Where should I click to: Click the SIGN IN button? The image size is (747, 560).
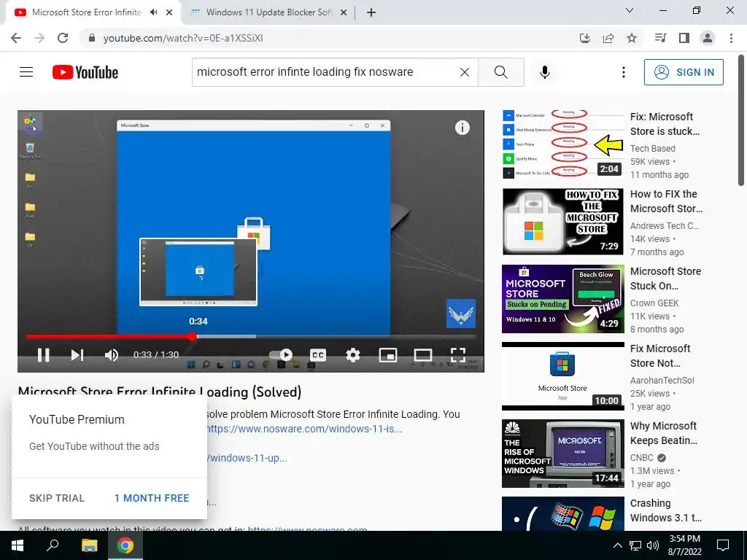(x=684, y=72)
